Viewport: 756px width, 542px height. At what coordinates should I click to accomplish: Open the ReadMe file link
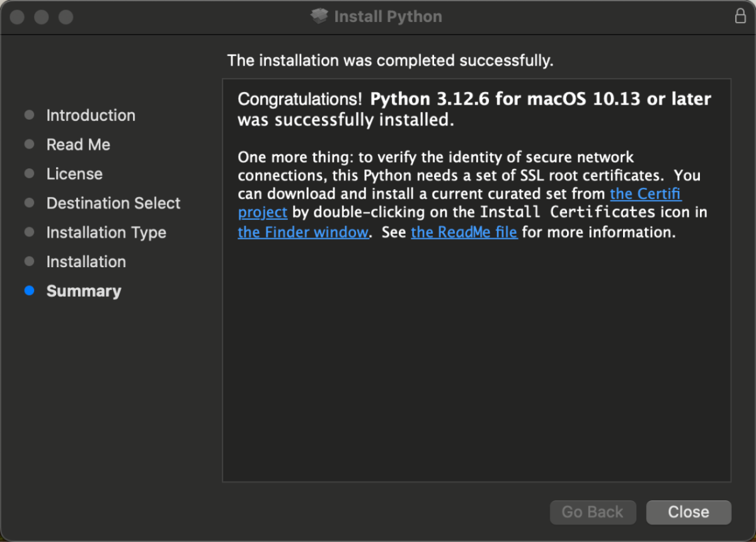pos(464,232)
